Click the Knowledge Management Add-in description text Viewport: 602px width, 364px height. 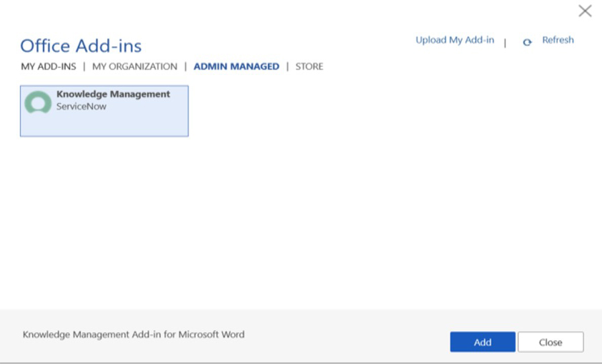click(x=134, y=334)
